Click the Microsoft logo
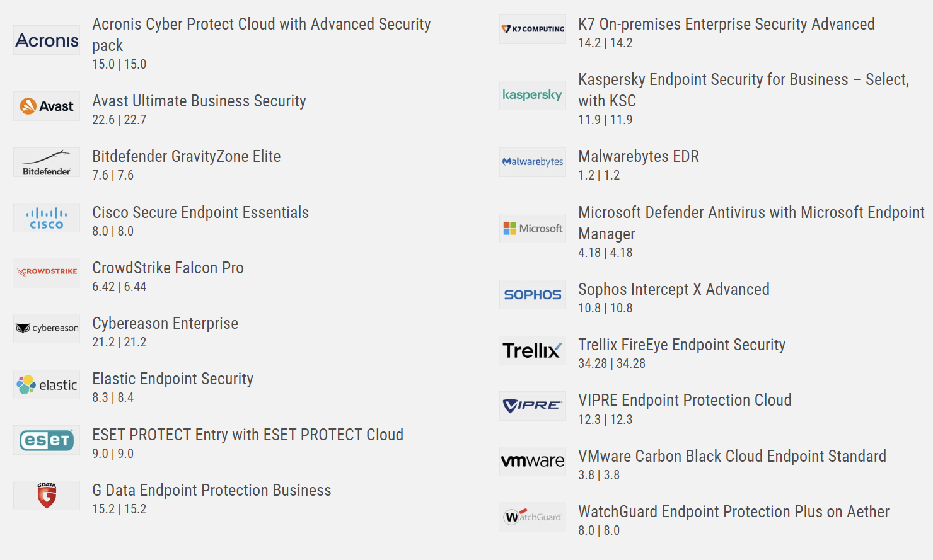 [533, 228]
